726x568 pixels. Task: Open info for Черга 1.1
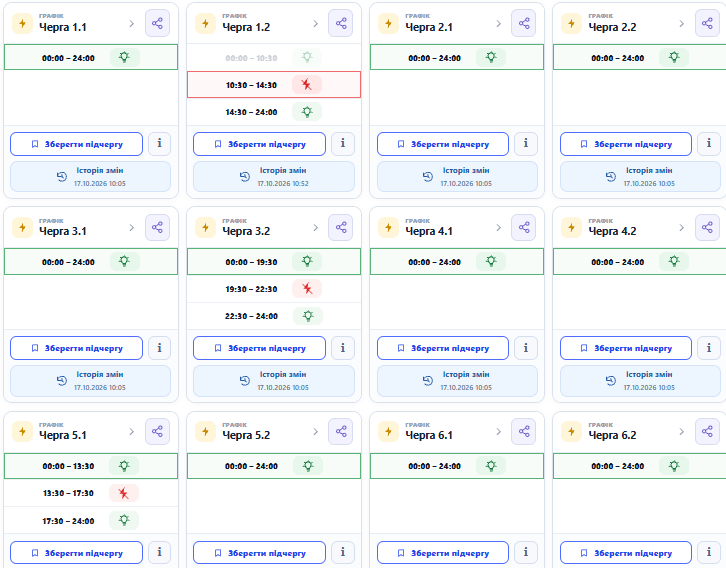tap(159, 144)
